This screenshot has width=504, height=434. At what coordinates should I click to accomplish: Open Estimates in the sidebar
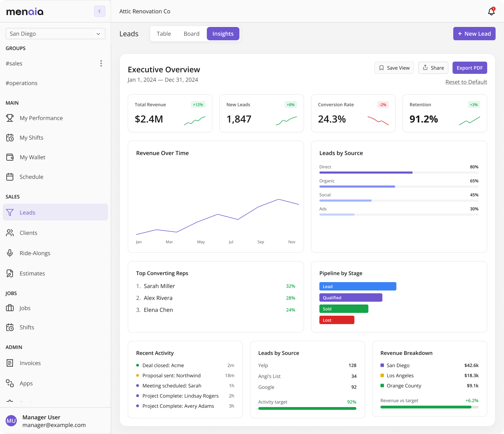55,273
